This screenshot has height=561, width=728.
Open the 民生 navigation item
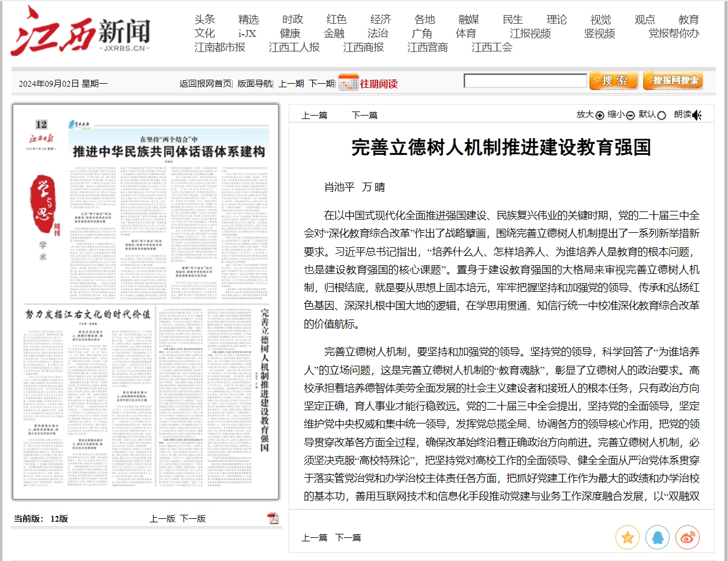pos(512,20)
